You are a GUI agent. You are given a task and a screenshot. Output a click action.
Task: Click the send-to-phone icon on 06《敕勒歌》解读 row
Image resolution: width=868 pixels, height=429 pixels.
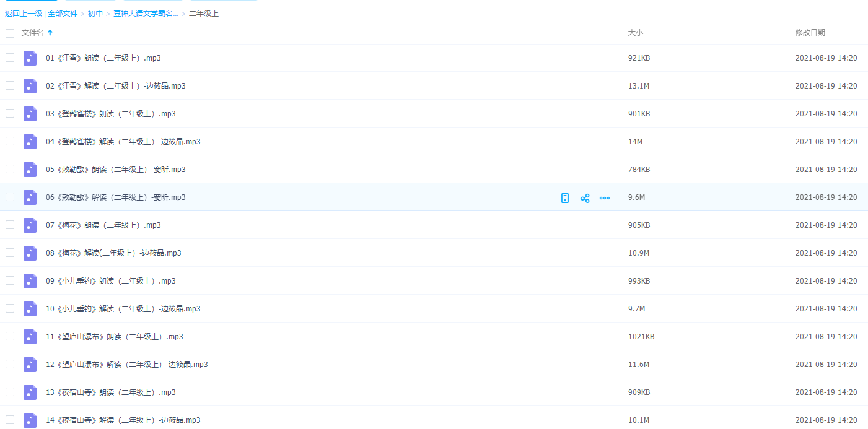(x=564, y=198)
